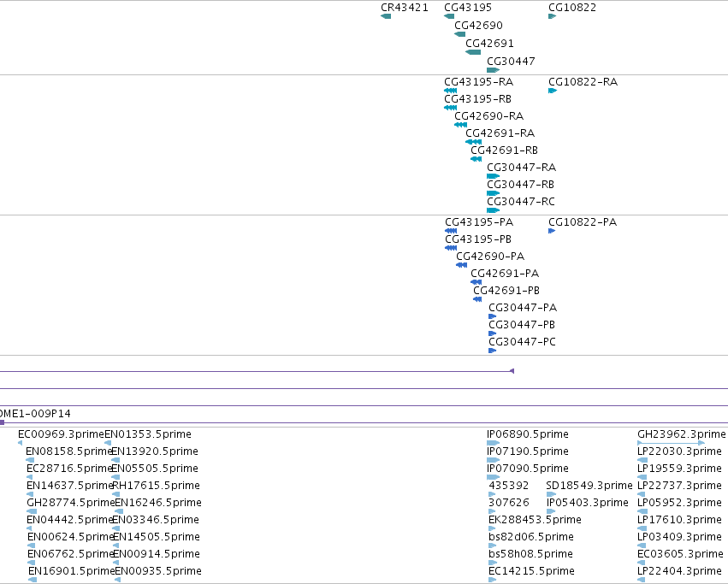
Task: Click the EN08158.5prime EST glyph
Action: (x=31, y=460)
